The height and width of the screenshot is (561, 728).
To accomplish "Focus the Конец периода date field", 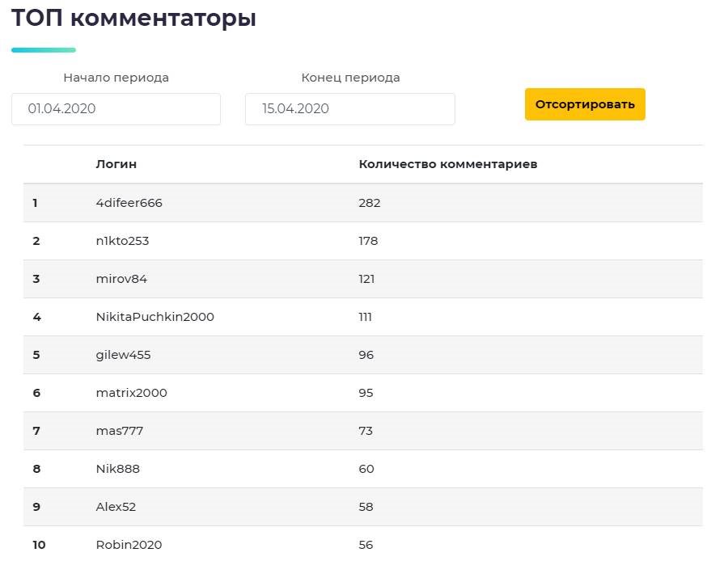I will click(350, 109).
